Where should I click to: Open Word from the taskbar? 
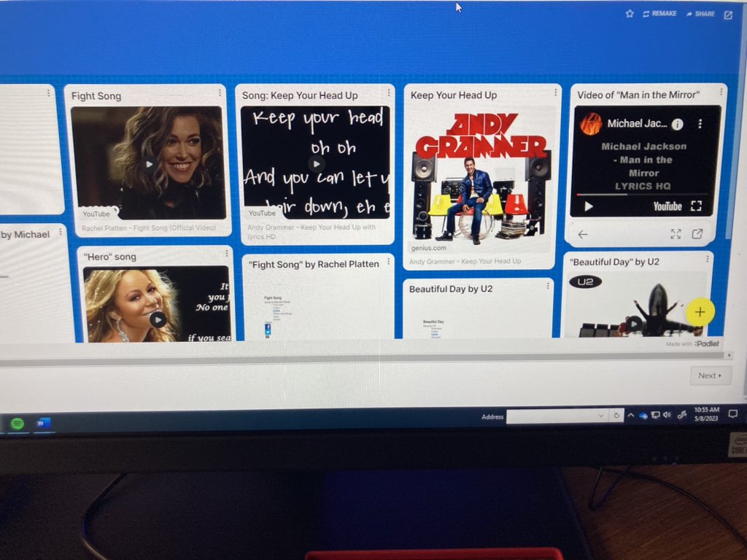click(43, 423)
